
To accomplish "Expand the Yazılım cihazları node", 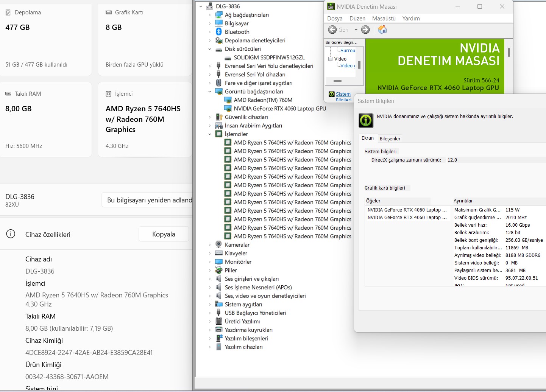I will (x=210, y=347).
